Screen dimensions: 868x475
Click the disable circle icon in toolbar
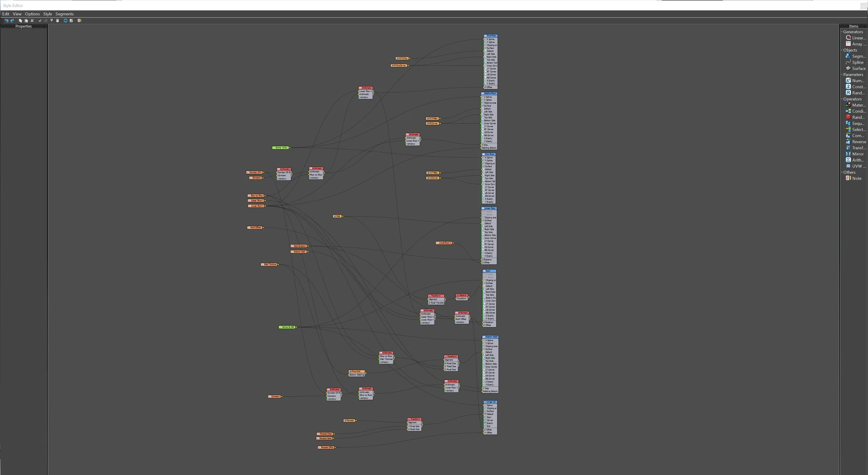click(45, 21)
